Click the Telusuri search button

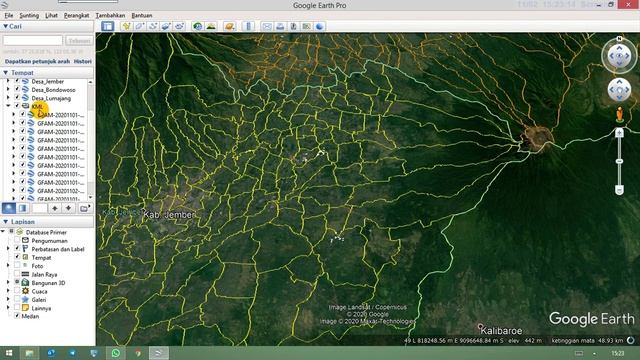[x=79, y=40]
